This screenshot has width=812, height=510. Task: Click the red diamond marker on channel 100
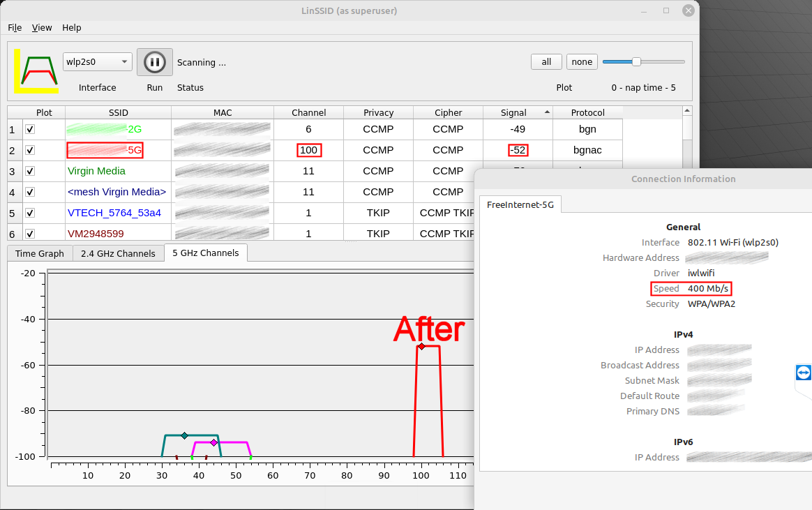coord(421,346)
